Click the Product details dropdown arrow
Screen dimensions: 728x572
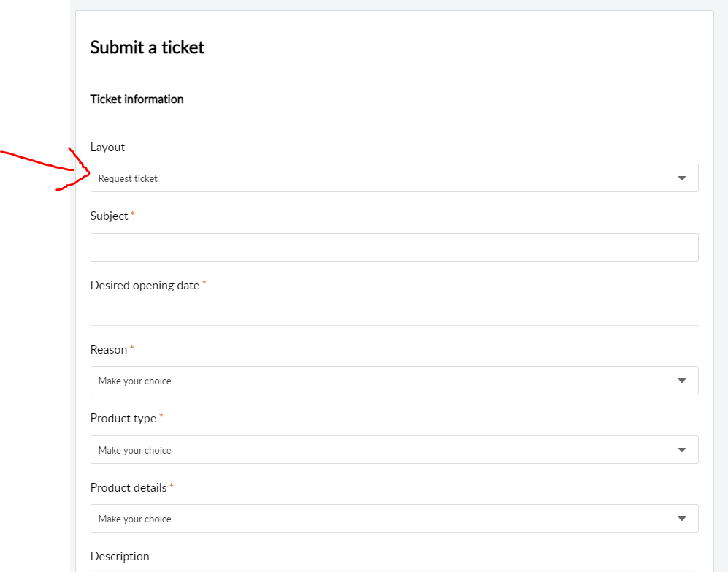[x=681, y=519]
